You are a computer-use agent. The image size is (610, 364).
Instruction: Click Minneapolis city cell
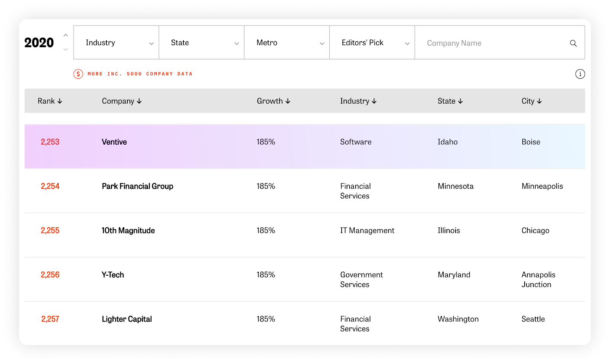pyautogui.click(x=542, y=186)
